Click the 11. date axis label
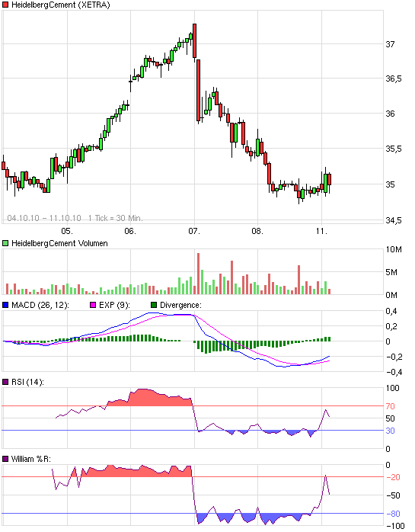 321,231
